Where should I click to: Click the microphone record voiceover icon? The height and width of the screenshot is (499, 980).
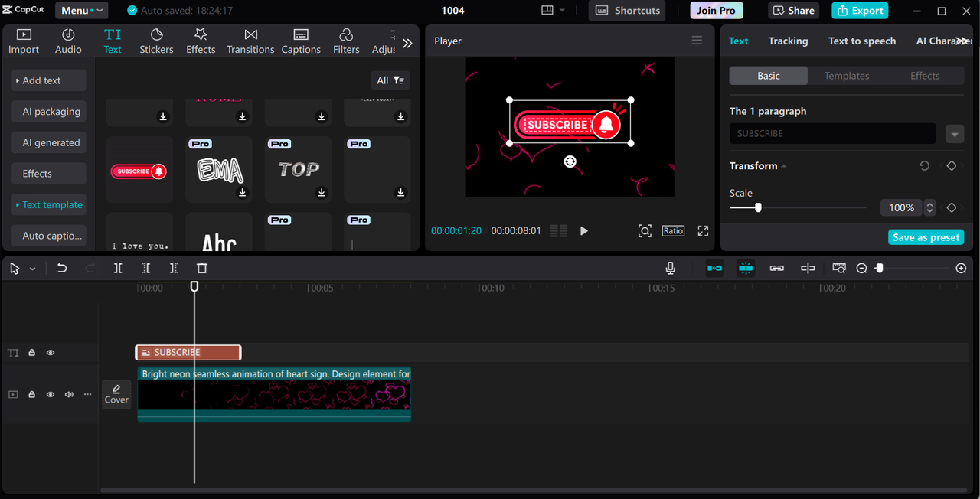click(x=671, y=269)
